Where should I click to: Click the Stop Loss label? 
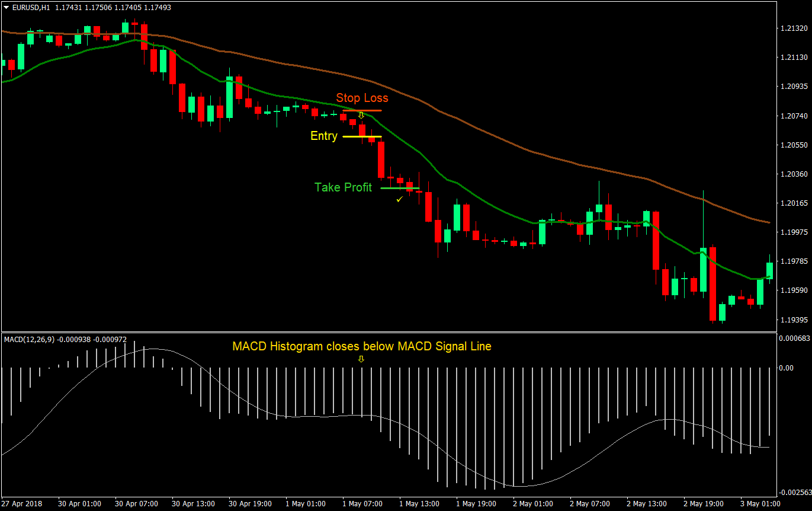click(362, 98)
